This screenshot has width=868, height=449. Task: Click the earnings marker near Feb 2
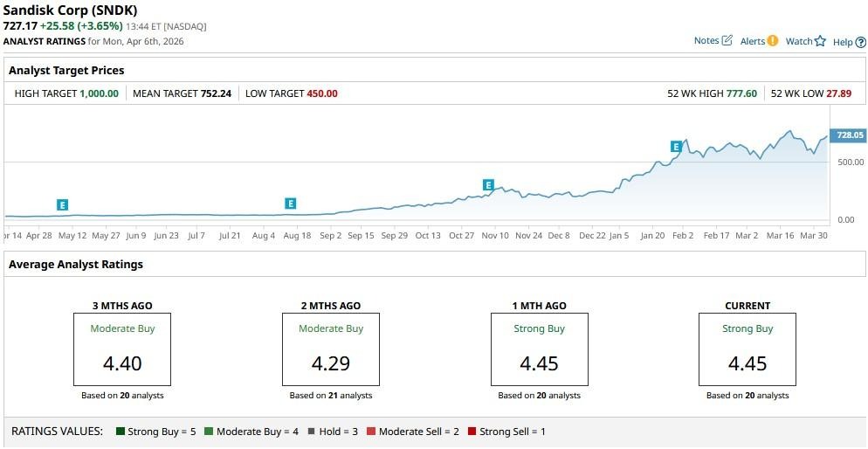pyautogui.click(x=676, y=147)
